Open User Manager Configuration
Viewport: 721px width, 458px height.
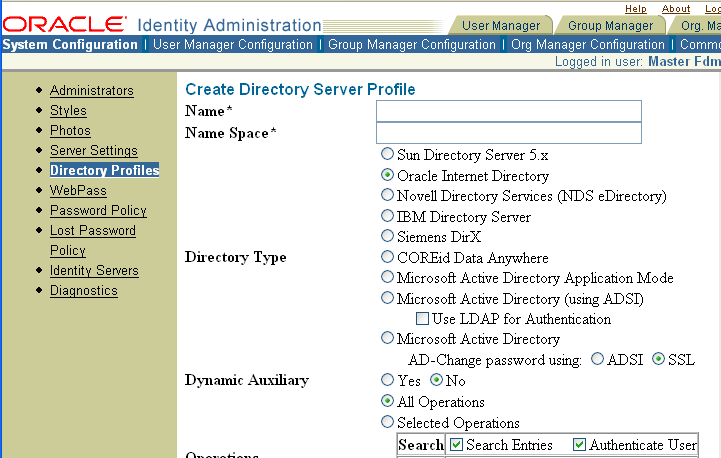[233, 45]
